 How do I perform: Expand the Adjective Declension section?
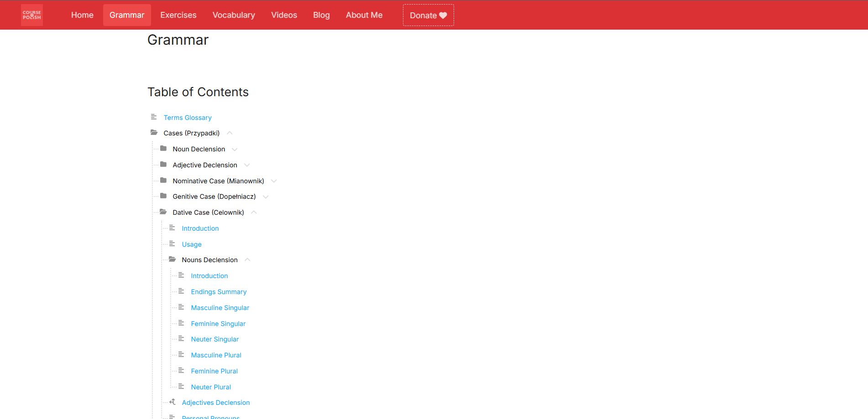(x=247, y=165)
